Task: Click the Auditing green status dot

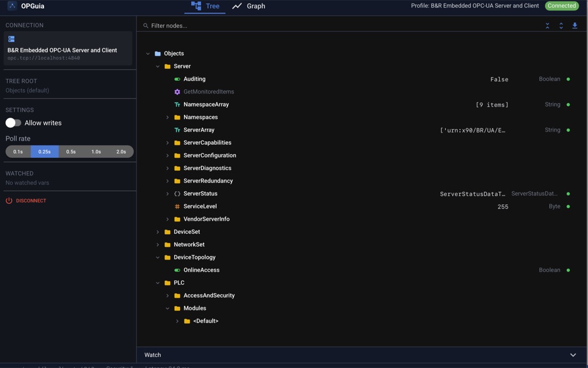Action: 568,79
